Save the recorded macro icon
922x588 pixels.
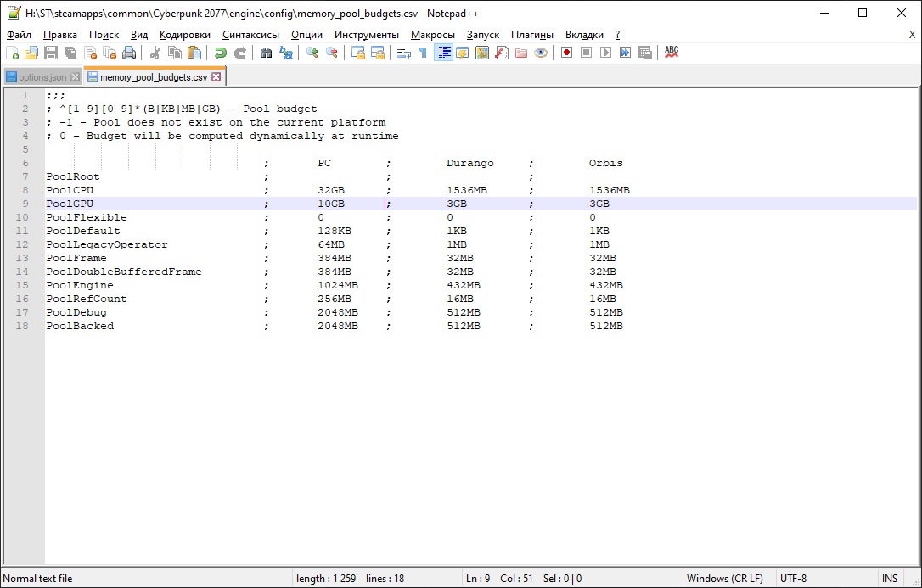[x=645, y=53]
